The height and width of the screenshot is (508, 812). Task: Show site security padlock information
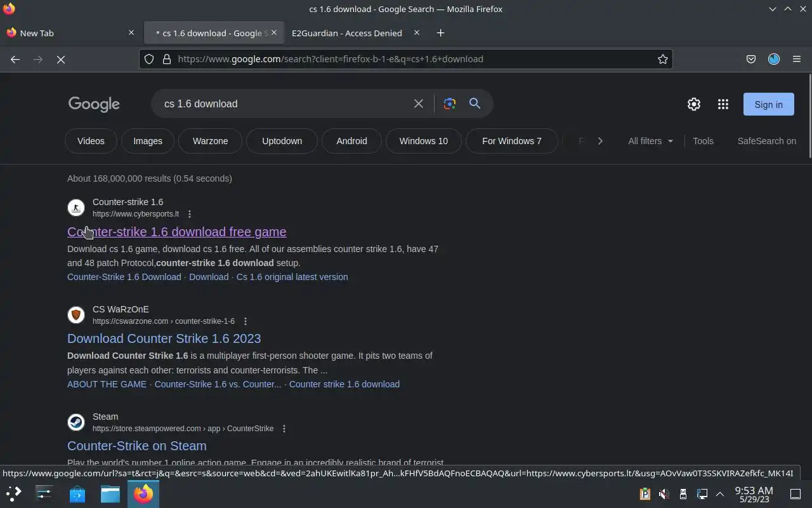pos(167,59)
